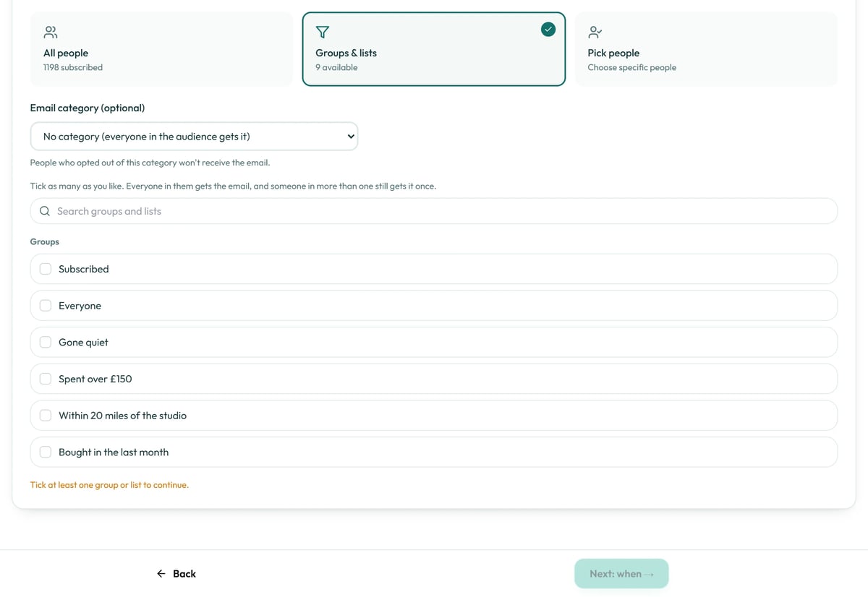Tick the Gone quiet checkbox
The image size is (868, 597).
click(x=46, y=342)
